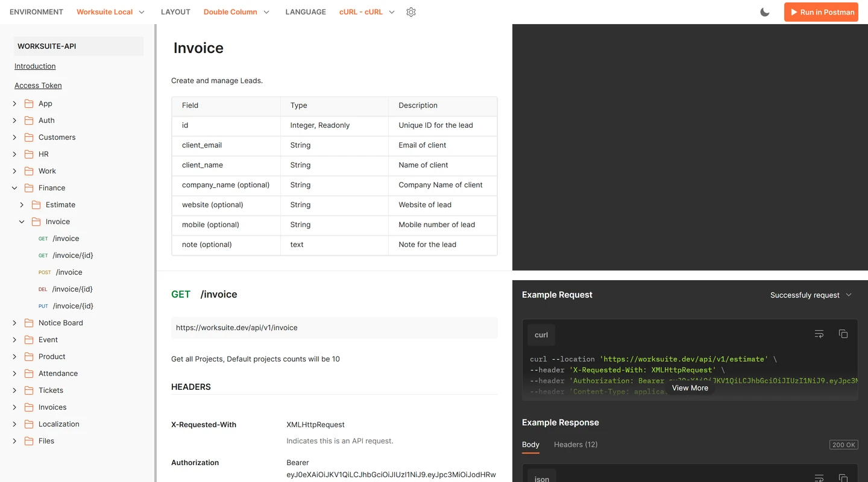Click the Run in Postman button
The image size is (868, 482).
point(821,12)
